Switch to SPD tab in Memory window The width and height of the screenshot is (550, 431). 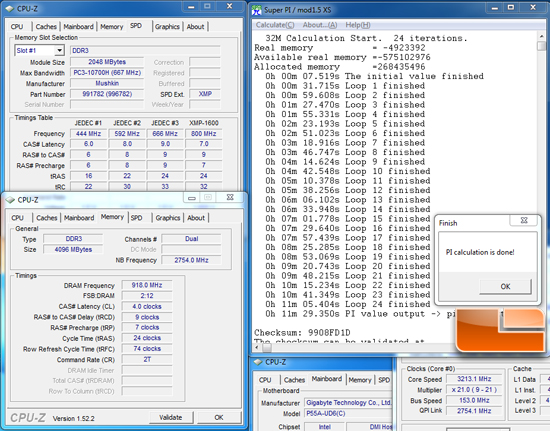coord(136,218)
